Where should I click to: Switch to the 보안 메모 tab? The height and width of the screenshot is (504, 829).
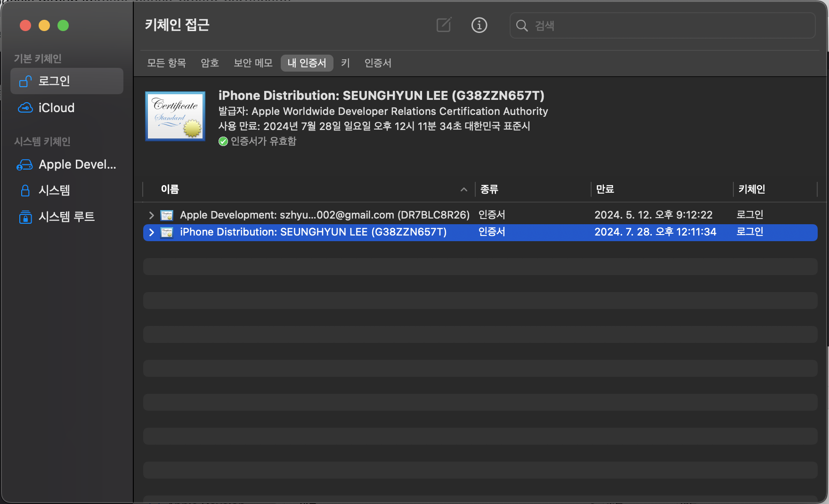253,63
